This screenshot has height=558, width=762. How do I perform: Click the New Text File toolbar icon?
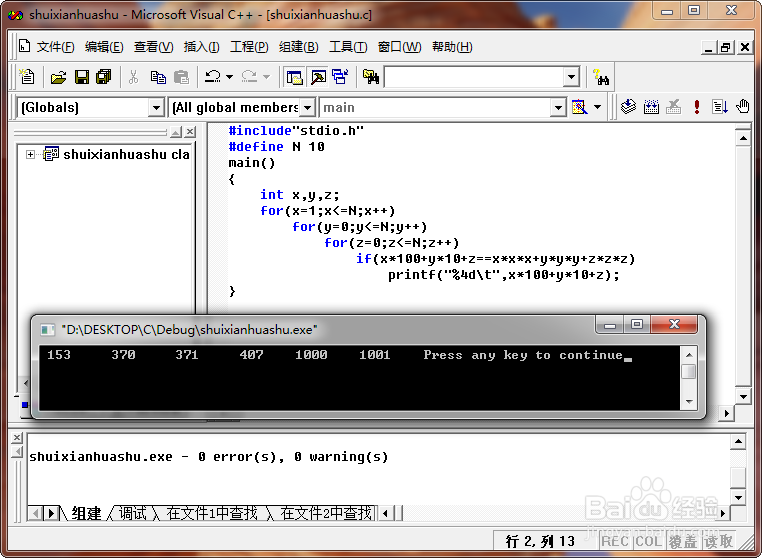(x=27, y=77)
